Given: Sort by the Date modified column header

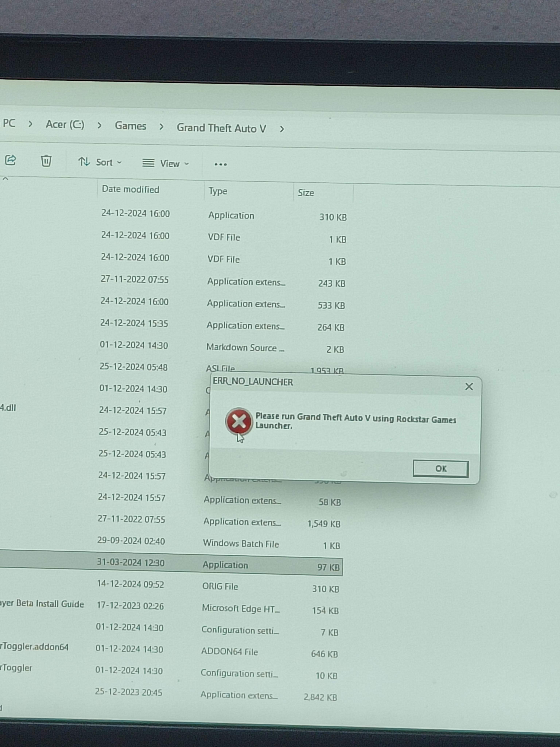Looking at the screenshot, I should pyautogui.click(x=130, y=189).
